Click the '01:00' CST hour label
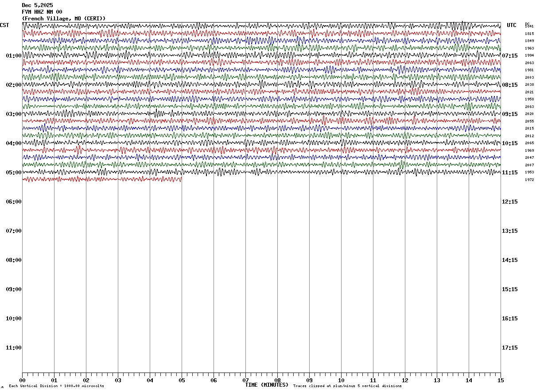 (x=14, y=56)
